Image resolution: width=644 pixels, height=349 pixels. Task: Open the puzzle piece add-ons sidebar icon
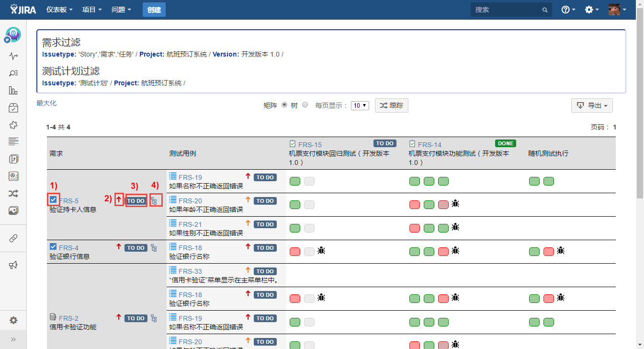click(13, 125)
